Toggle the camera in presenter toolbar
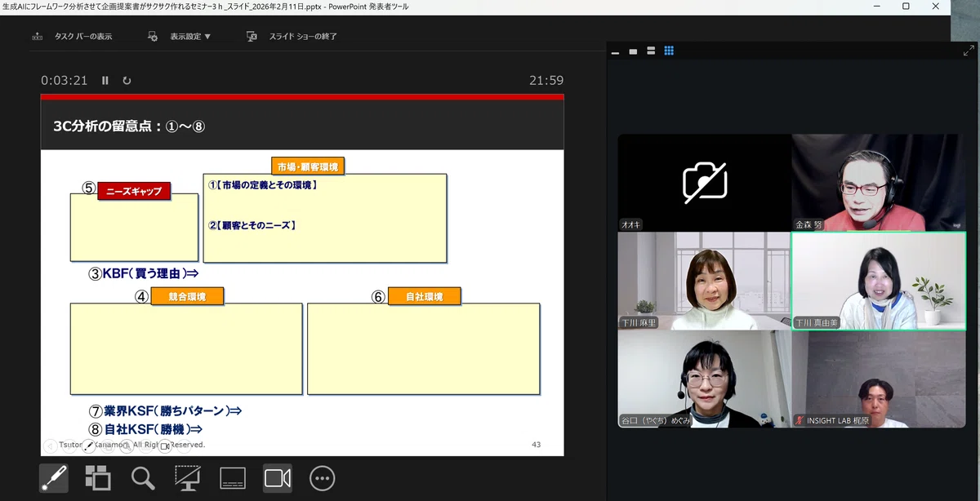This screenshot has height=501, width=980. coord(278,478)
